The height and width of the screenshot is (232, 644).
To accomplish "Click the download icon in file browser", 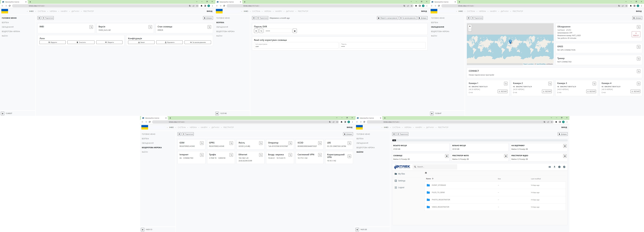I will 555,167.
